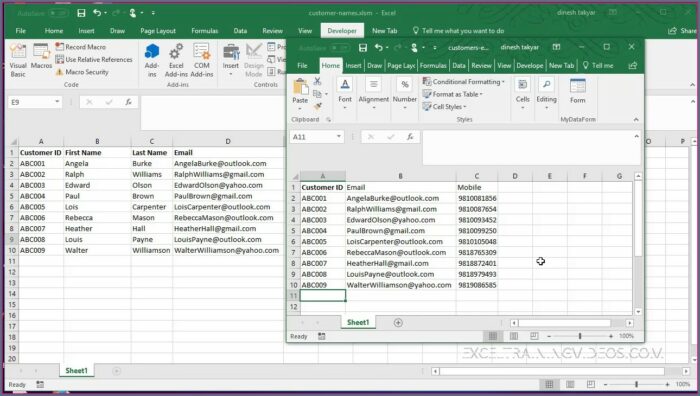Click Paste in front window ribbon
This screenshot has width=700, height=396.
[x=300, y=93]
